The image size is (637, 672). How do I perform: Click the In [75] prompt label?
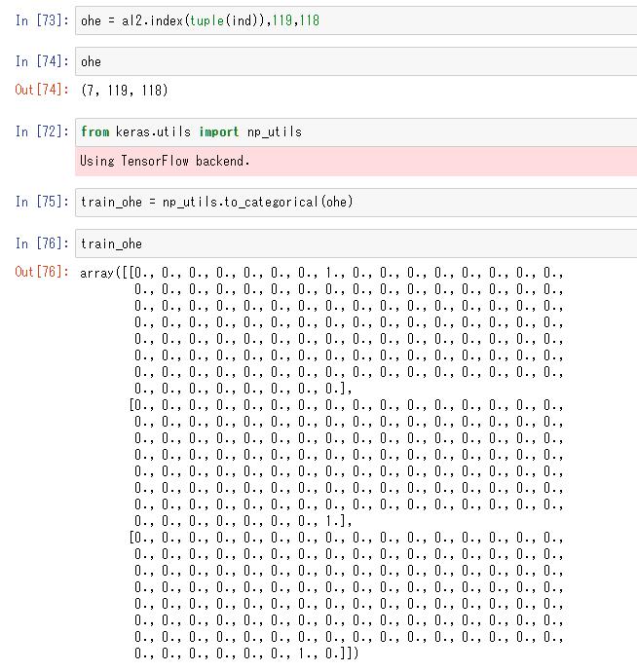click(x=42, y=202)
